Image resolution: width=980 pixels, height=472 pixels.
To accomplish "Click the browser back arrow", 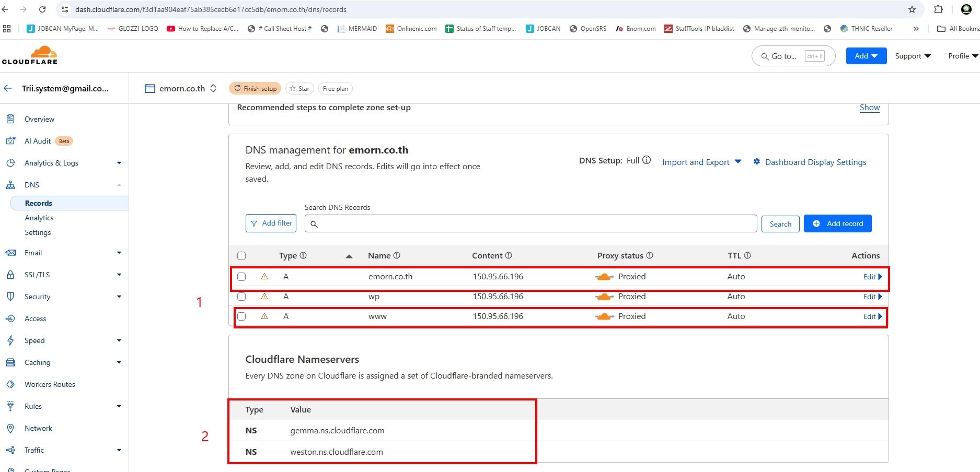I will click(5, 9).
